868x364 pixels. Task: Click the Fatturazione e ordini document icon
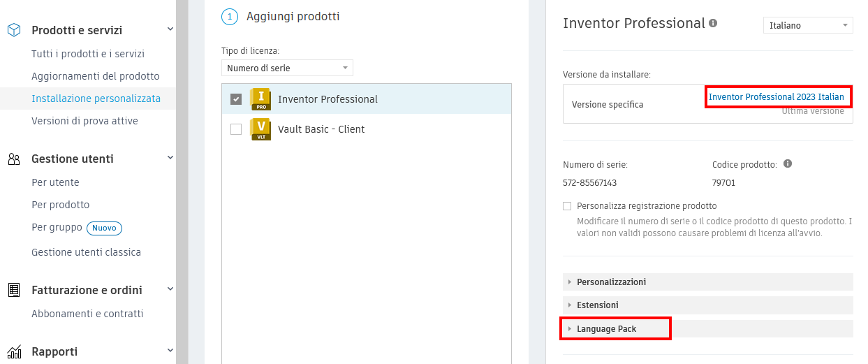13,290
